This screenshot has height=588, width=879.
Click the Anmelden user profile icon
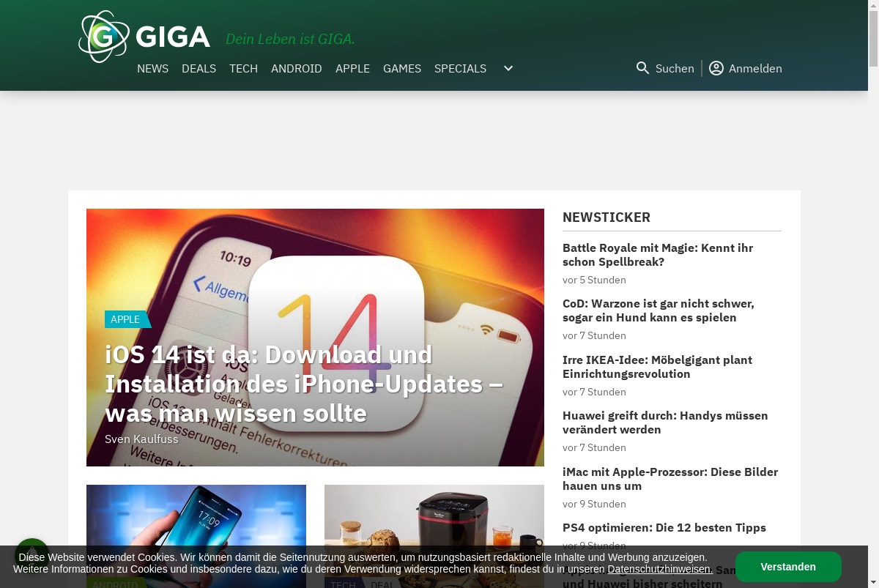click(x=716, y=68)
